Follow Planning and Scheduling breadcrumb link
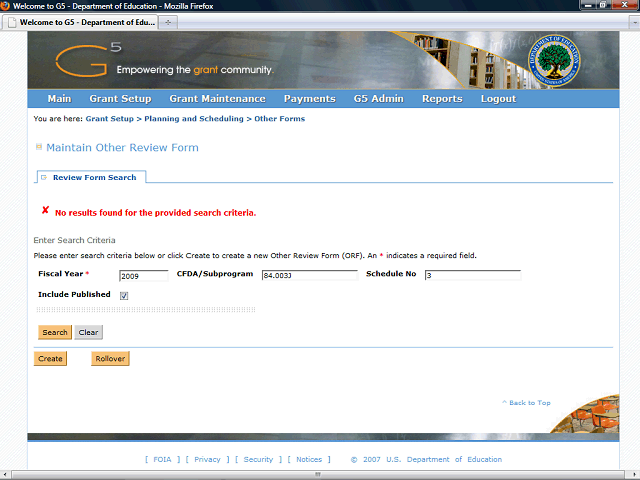The width and height of the screenshot is (640, 480). coord(194,119)
